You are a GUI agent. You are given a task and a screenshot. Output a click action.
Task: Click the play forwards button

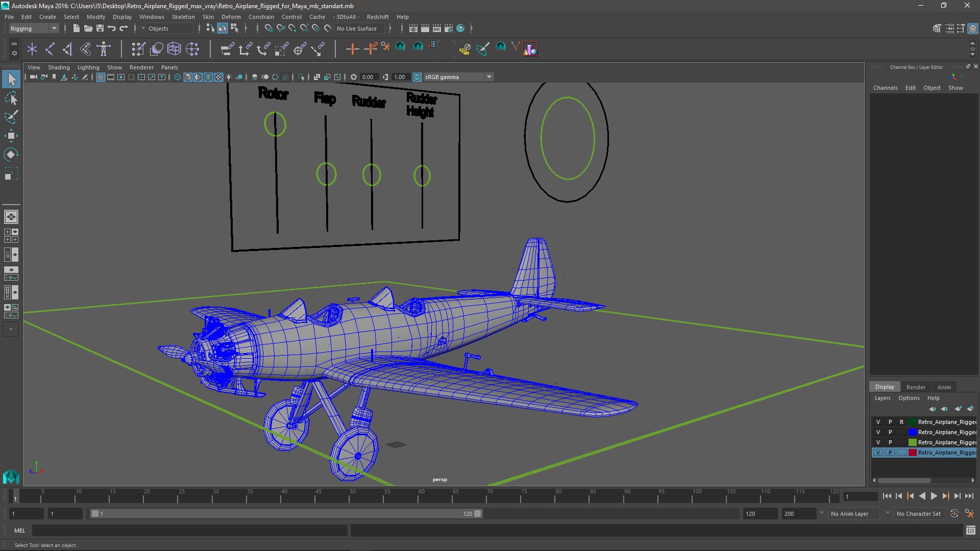(x=934, y=496)
